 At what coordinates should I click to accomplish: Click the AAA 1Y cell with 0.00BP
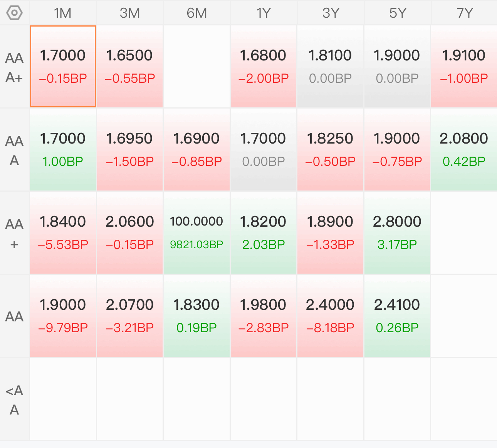coord(264,150)
